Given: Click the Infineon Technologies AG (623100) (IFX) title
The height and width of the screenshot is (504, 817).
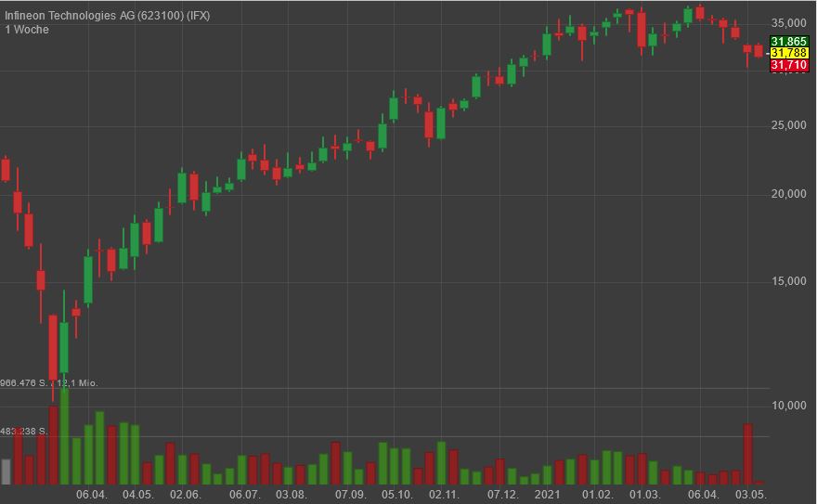Looking at the screenshot, I should coord(108,16).
